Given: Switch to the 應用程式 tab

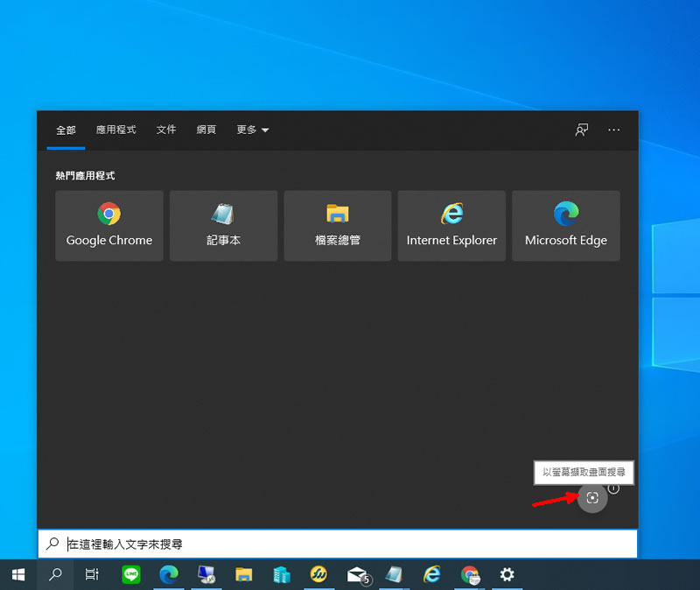Looking at the screenshot, I should tap(116, 130).
